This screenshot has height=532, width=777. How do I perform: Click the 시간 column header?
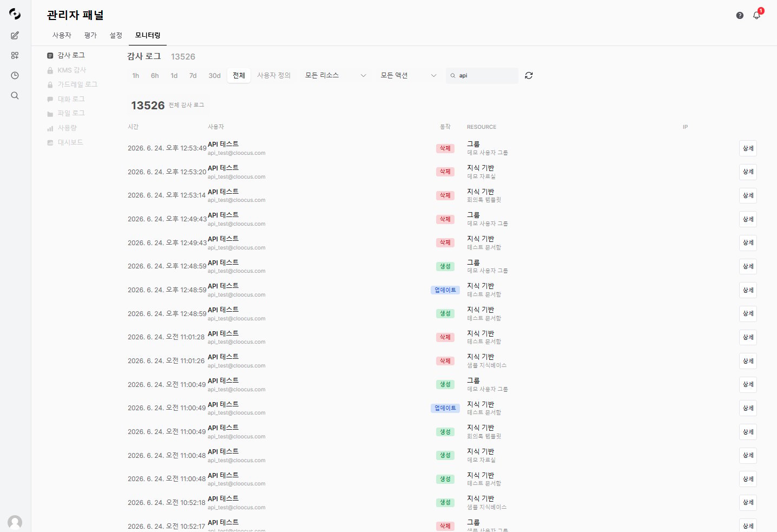133,127
